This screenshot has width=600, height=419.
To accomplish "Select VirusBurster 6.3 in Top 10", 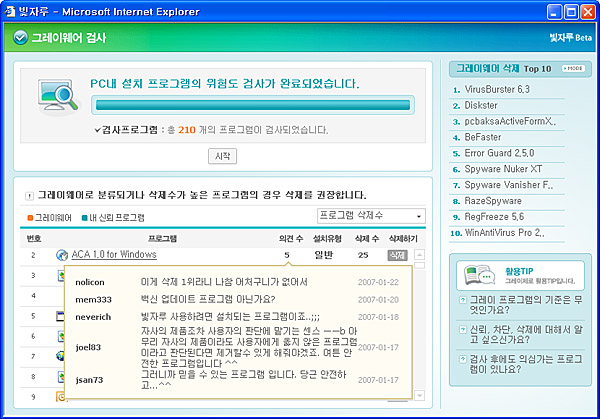I will tap(497, 90).
